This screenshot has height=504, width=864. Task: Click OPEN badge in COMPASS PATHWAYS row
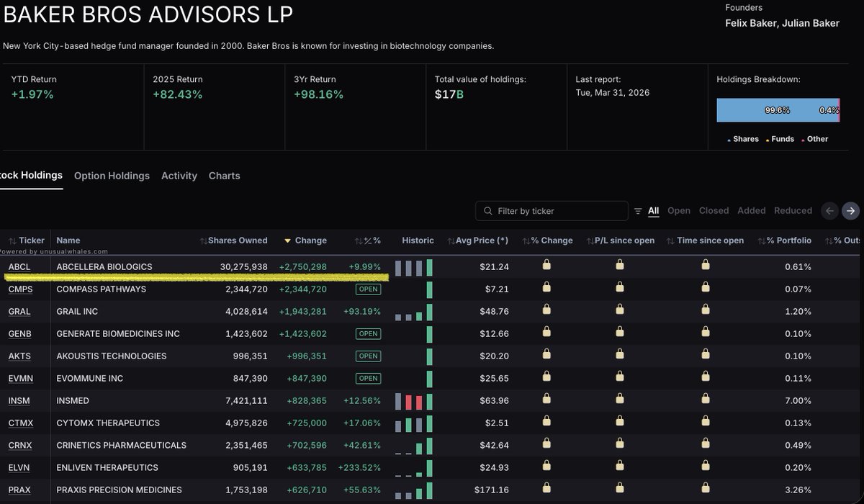pyautogui.click(x=368, y=289)
